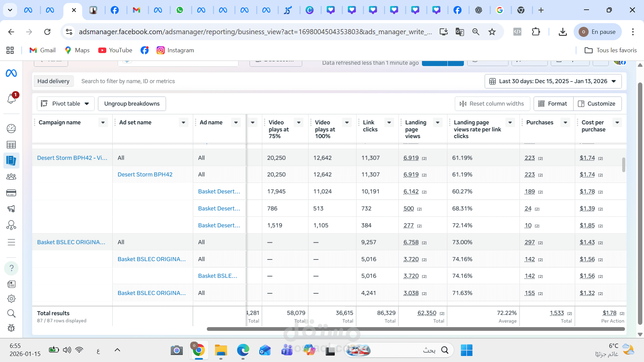Open Campaign name column dropdown arrow
The image size is (644, 362).
coord(103,122)
